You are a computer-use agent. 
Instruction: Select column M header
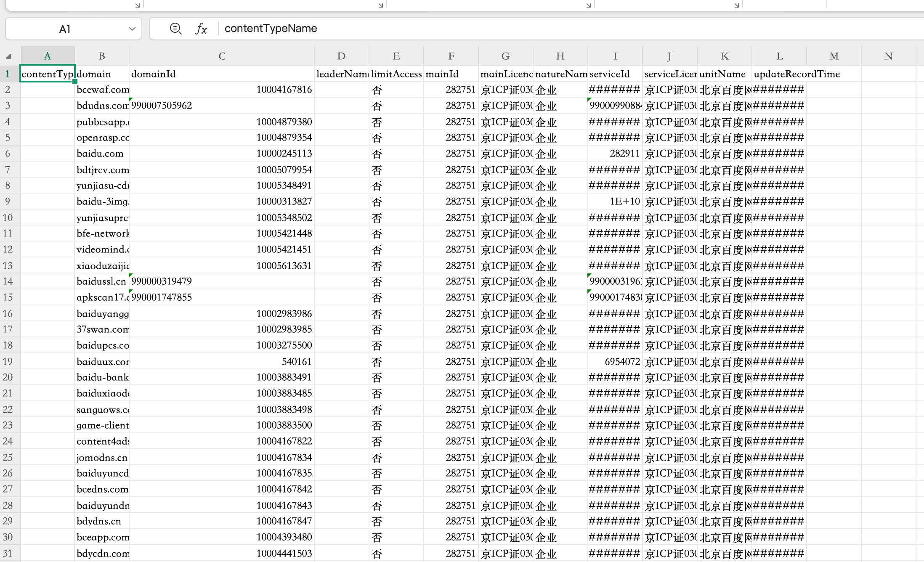click(834, 56)
